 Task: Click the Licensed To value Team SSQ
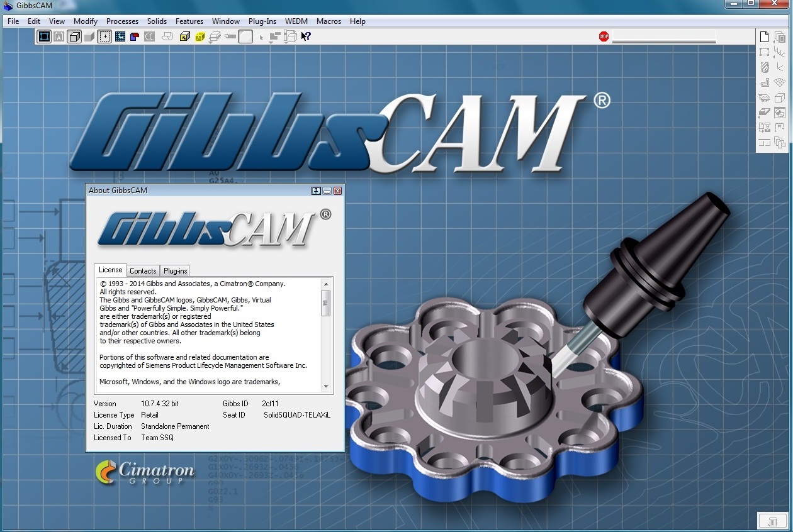[157, 438]
